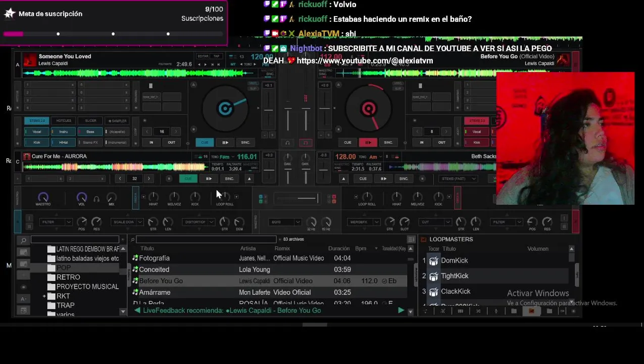This screenshot has height=364, width=644.
Task: Toggle the Instru stem pad on deck A
Action: click(64, 131)
